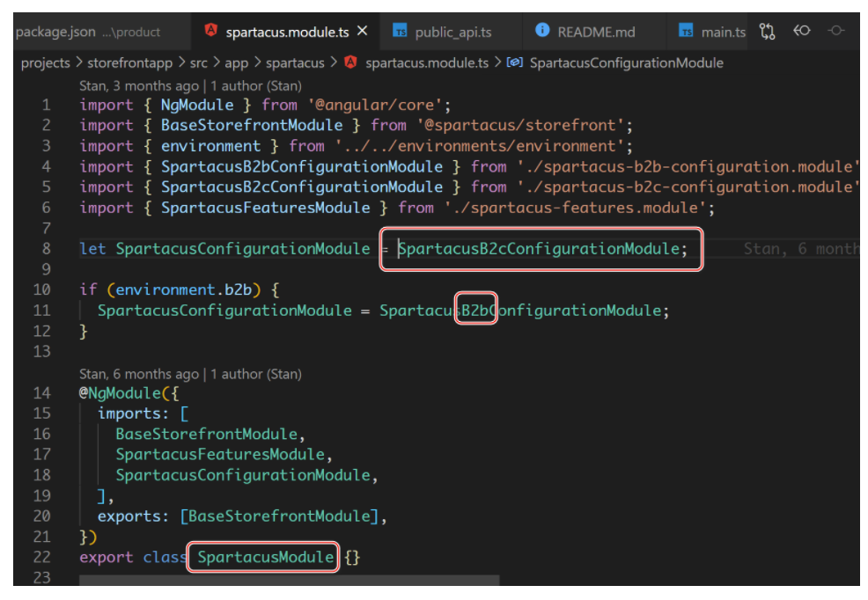Click './spartacus-b2b-configuration.module' path string
The height and width of the screenshot is (600, 868).
688,167
